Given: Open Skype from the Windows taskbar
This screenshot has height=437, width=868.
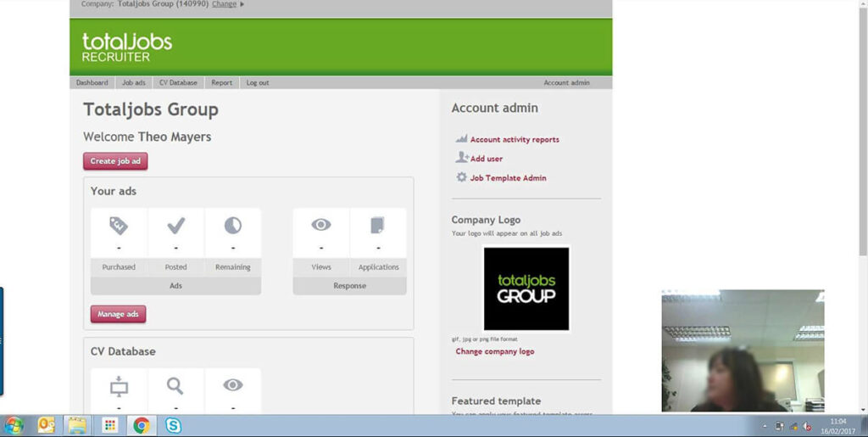Looking at the screenshot, I should click(173, 425).
